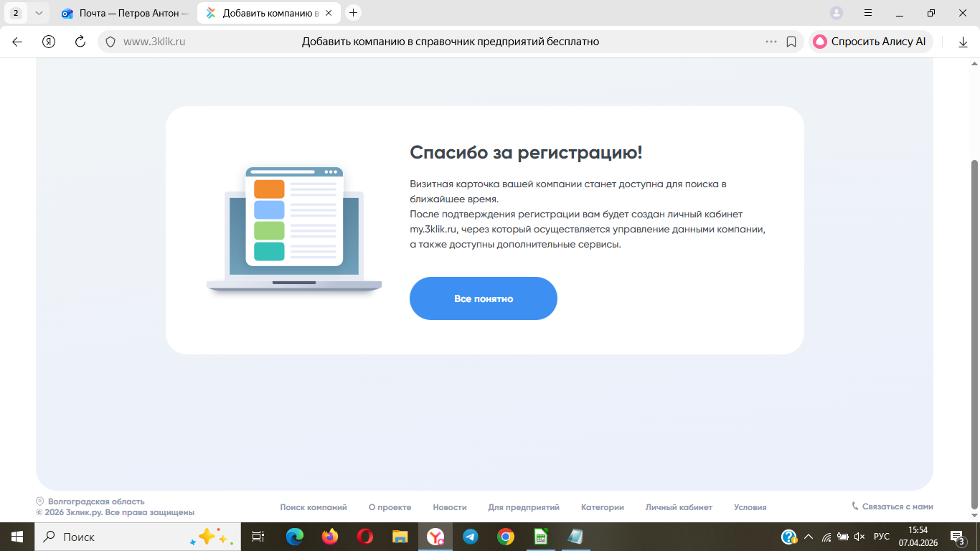The width and height of the screenshot is (980, 551).
Task: Switch input language "РУС"
Action: (882, 537)
